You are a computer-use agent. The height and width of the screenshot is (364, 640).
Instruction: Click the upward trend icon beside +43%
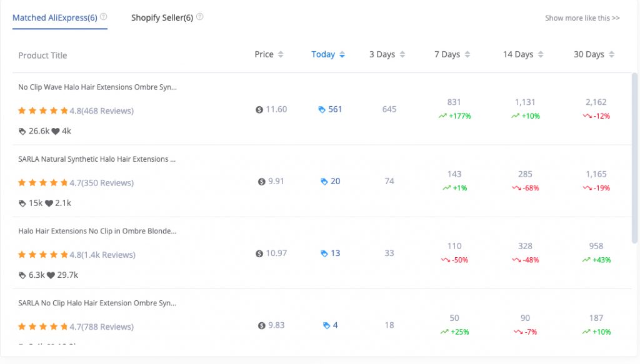(586, 260)
